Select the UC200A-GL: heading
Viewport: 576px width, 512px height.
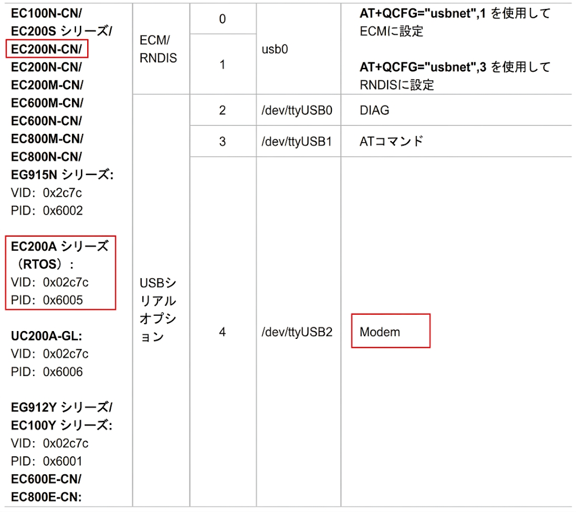[46, 336]
